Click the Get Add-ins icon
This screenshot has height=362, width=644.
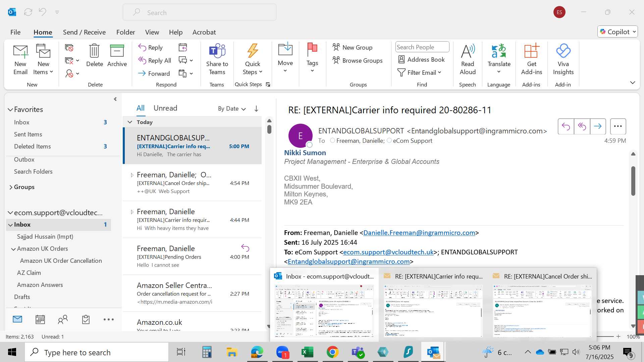pos(532,60)
